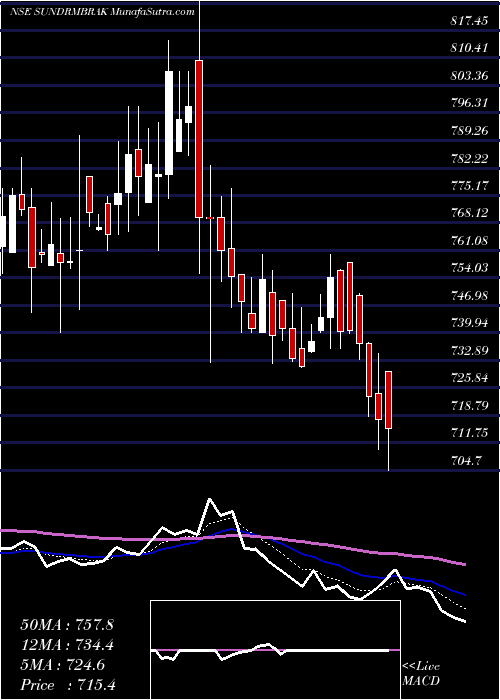
Task: Select the 732.89 price axis label
Action: click(x=469, y=351)
